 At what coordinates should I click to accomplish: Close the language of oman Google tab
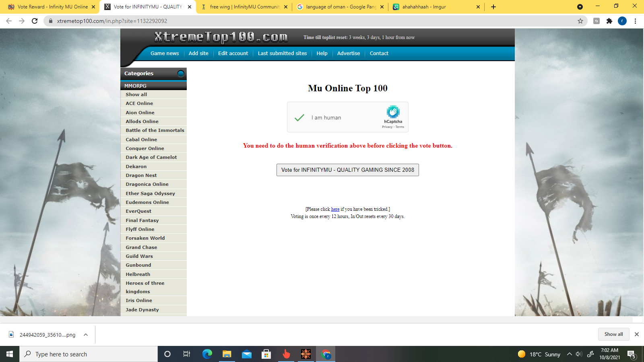[382, 7]
